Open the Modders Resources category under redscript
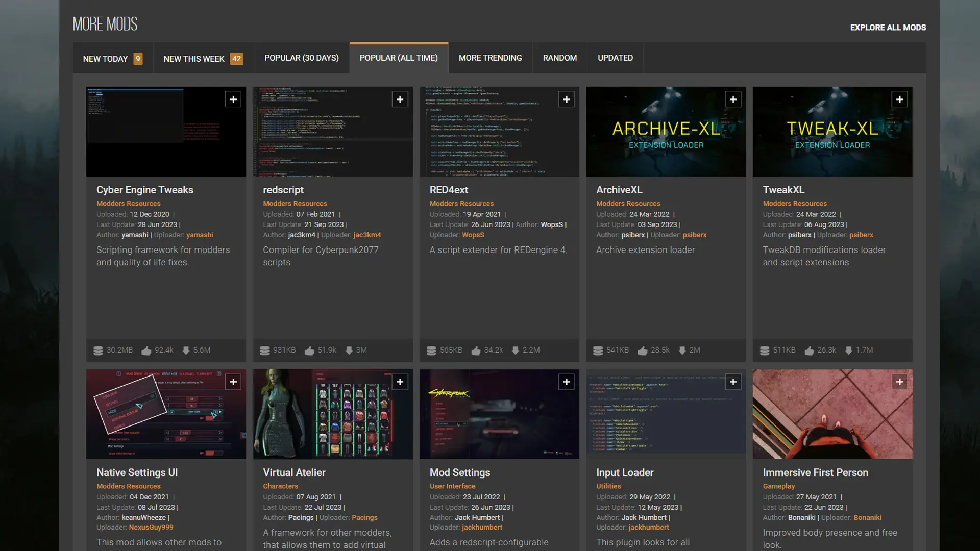The height and width of the screenshot is (551, 980). coord(295,204)
